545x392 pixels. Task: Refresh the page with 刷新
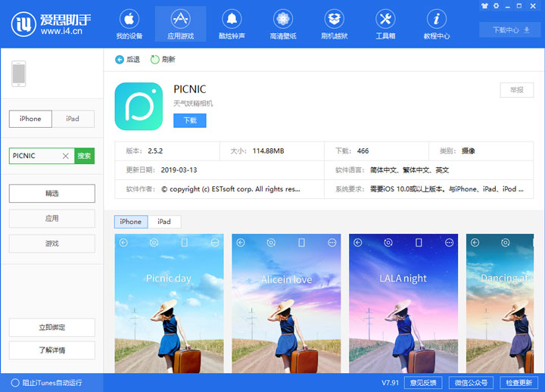(x=163, y=60)
